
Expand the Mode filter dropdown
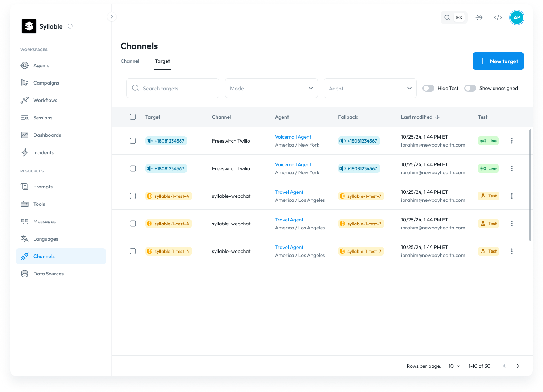(x=271, y=88)
